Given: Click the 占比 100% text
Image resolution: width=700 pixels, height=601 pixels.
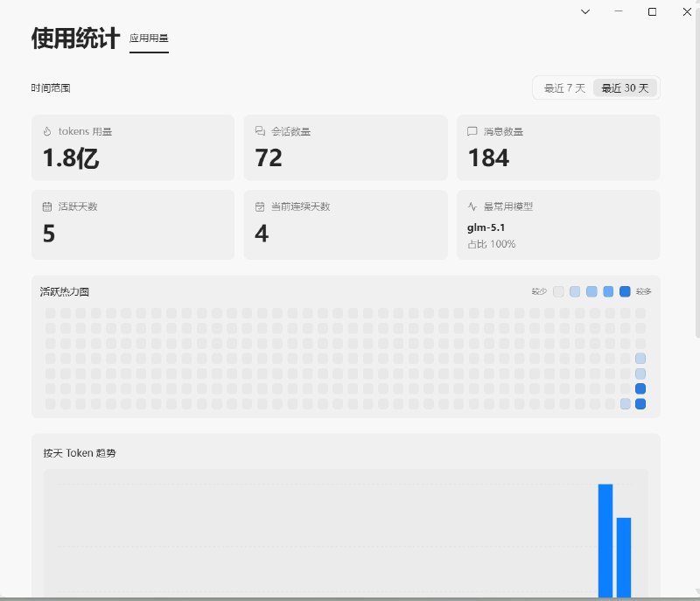Looking at the screenshot, I should 492,244.
